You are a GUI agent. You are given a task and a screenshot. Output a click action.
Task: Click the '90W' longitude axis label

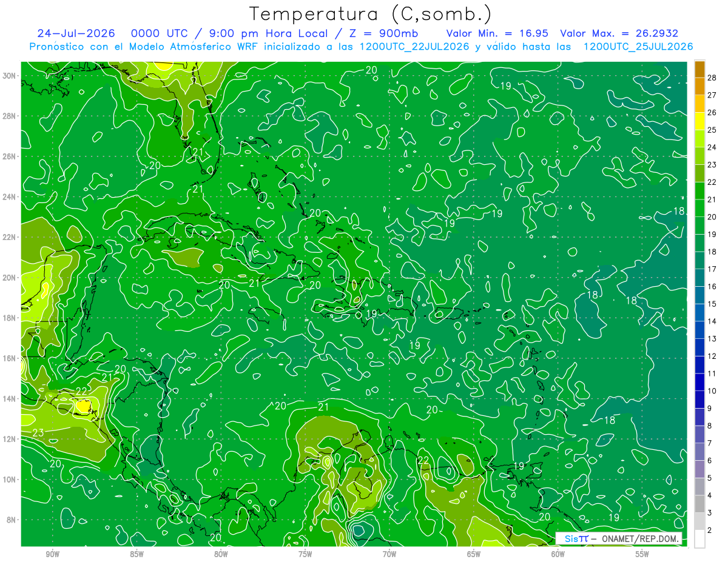point(52,554)
